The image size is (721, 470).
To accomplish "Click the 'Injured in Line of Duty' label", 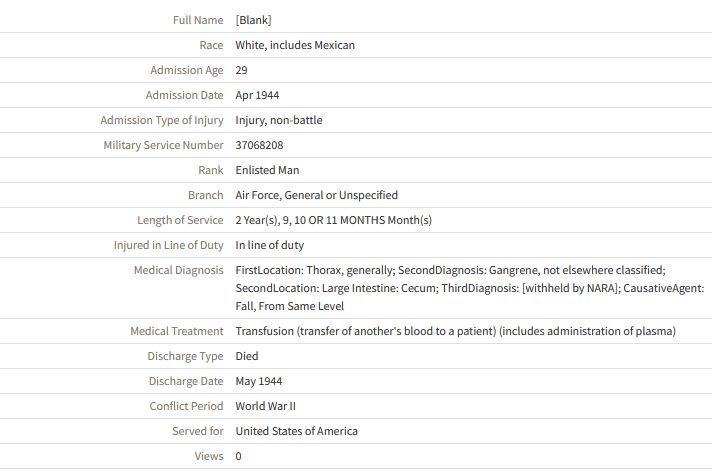I will (168, 245).
